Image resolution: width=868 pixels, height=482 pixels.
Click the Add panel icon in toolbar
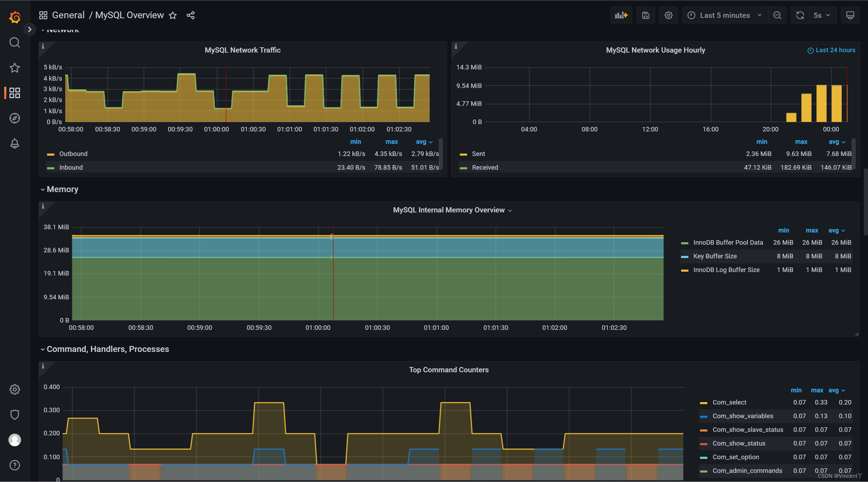(621, 15)
